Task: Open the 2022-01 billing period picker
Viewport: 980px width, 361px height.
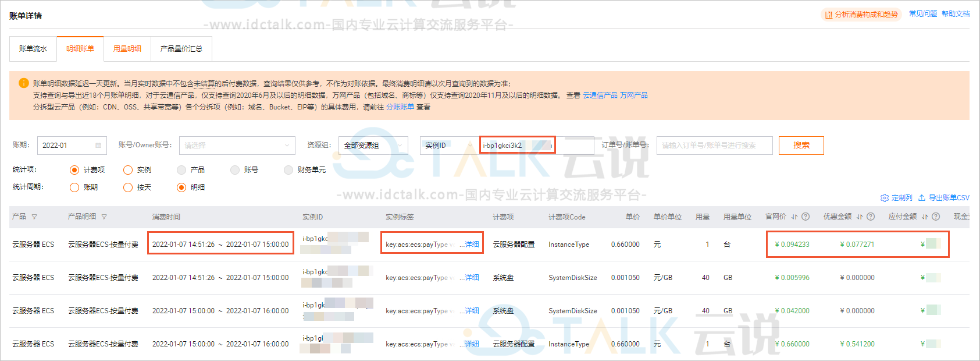Action: 72,146
